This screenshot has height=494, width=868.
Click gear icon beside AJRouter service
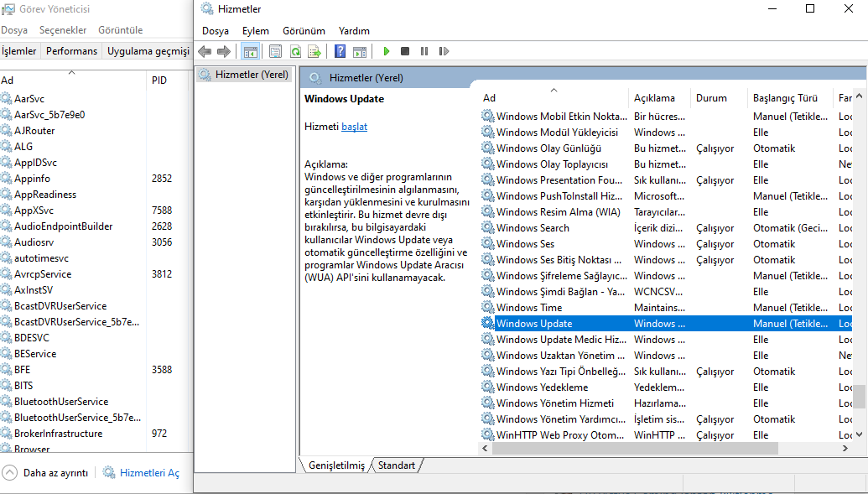point(6,131)
